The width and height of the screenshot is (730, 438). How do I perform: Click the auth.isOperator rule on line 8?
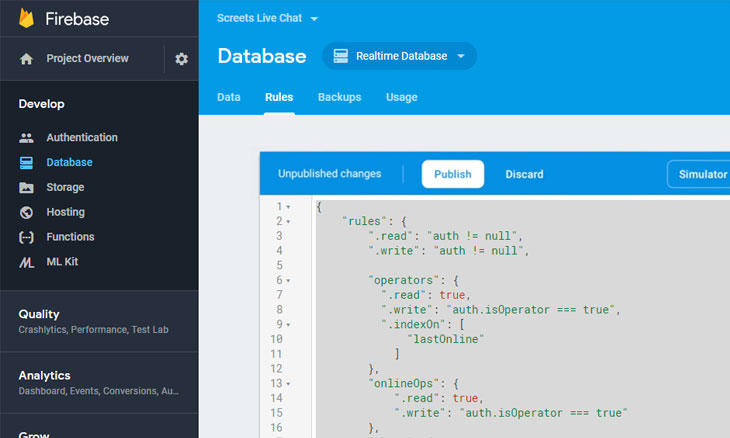[530, 310]
